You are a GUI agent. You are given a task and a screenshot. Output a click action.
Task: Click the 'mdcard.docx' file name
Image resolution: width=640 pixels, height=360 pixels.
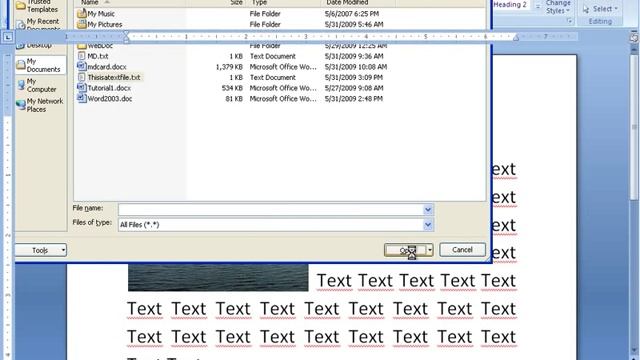click(x=107, y=67)
